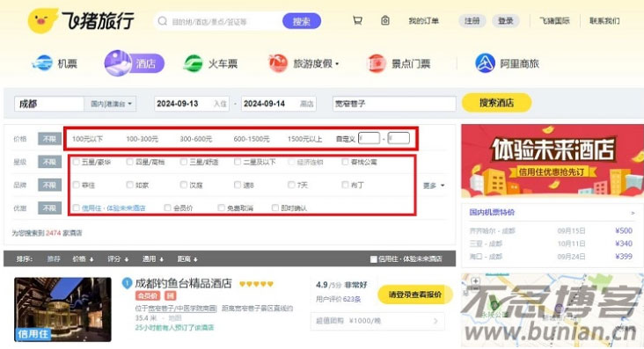Open the 体验未来酒店 promo banner
The width and height of the screenshot is (644, 349).
tap(553, 161)
